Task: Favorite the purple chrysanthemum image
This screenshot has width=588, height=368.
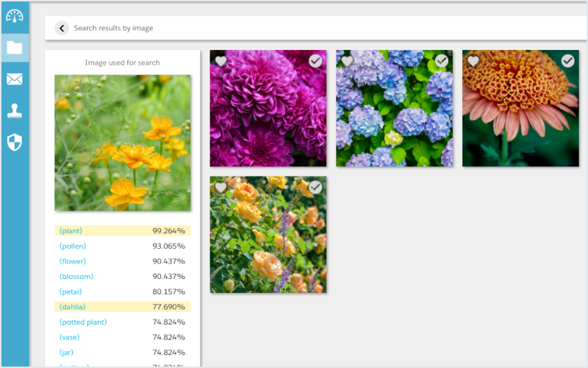Action: click(x=221, y=61)
